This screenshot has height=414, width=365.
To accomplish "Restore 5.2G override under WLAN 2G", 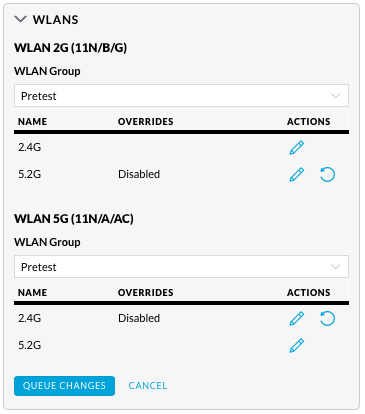I will (327, 174).
